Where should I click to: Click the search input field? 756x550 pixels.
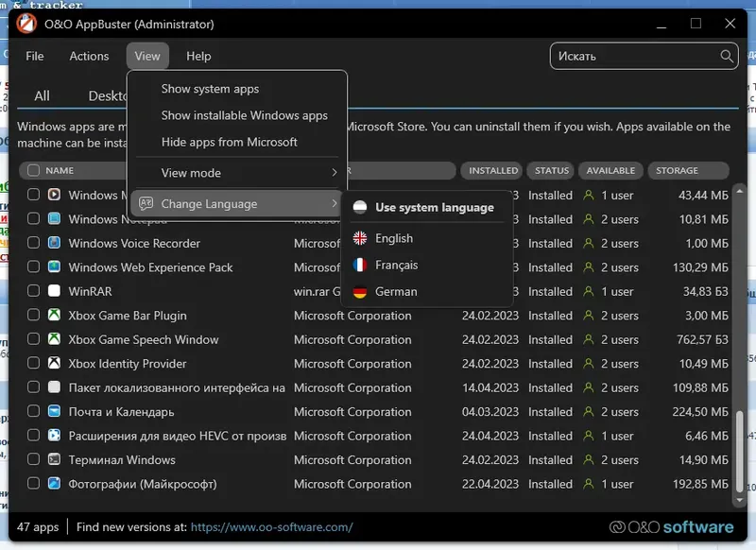click(633, 57)
